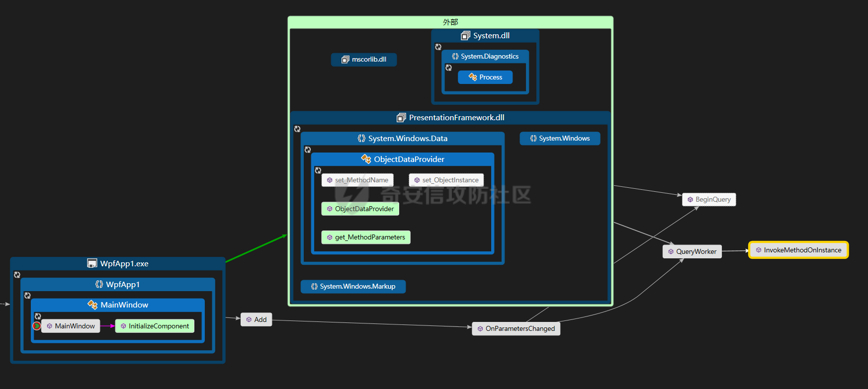Click the method icon on QueryWorker node
The height and width of the screenshot is (389, 868).
click(671, 252)
